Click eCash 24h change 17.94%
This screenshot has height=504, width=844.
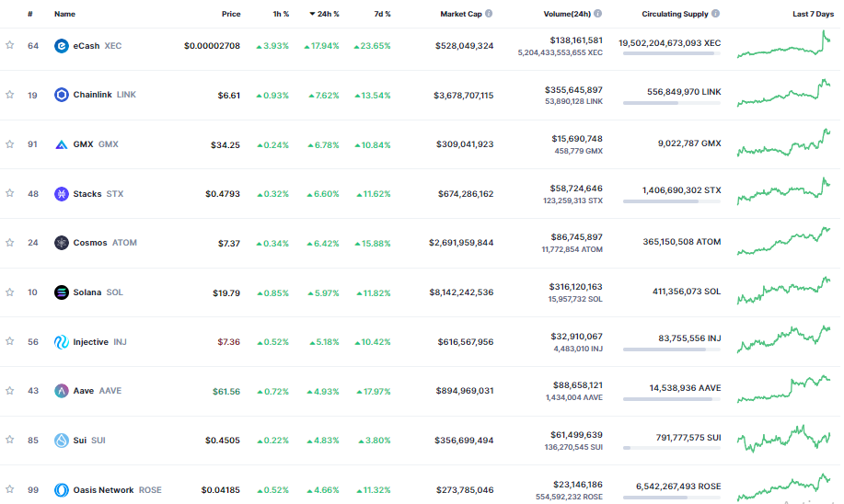322,46
